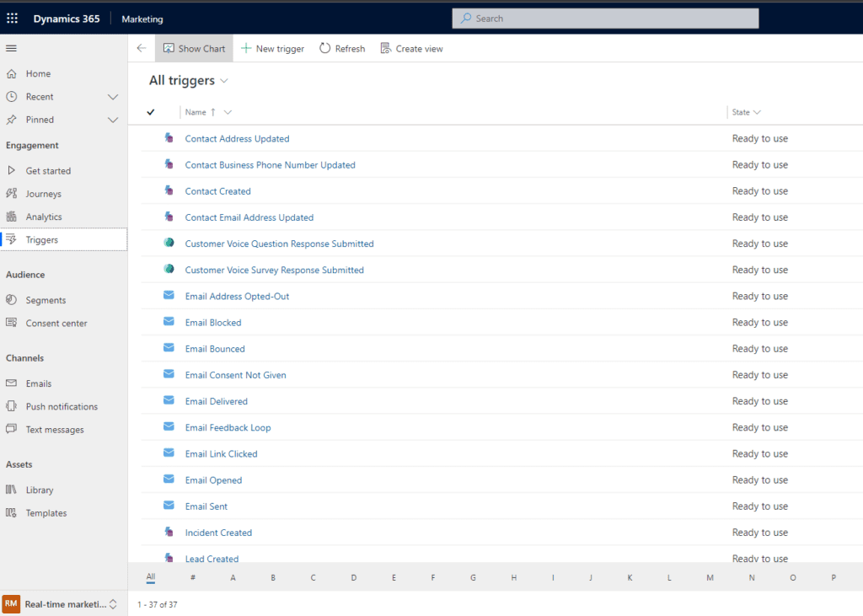
Task: Select the Triggers nav item
Action: (x=64, y=240)
